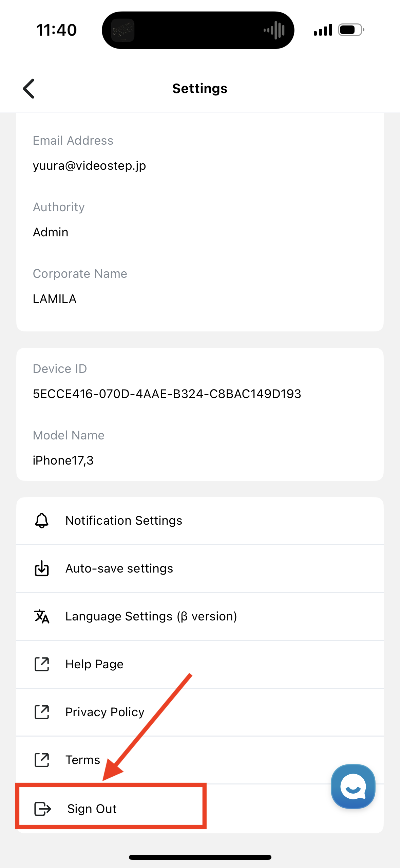Viewport: 400px width, 868px height.
Task: Tap the LAMILA corporate name
Action: [x=55, y=299]
